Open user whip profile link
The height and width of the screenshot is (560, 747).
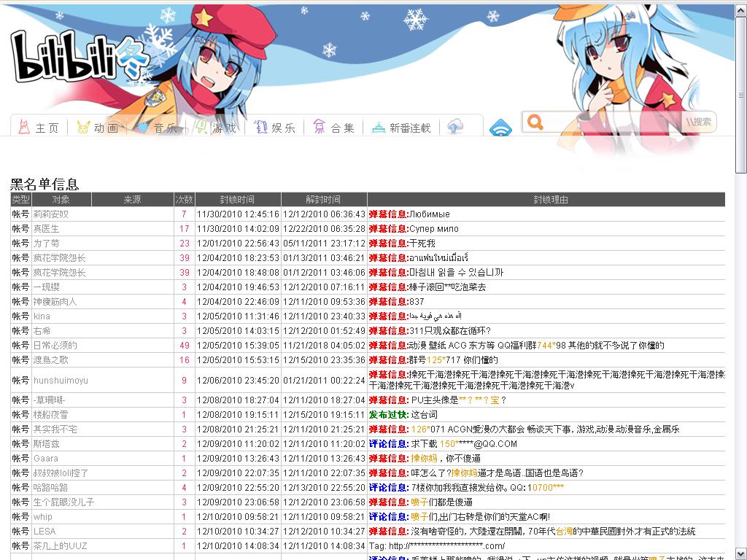(x=43, y=517)
